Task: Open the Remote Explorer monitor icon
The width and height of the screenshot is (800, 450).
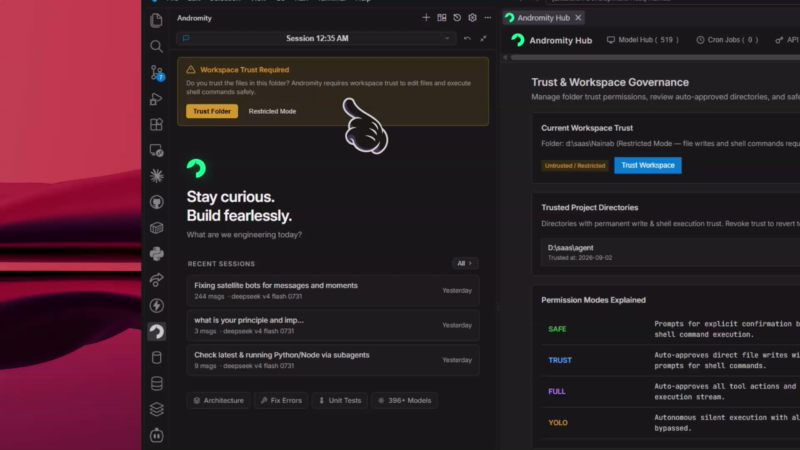Action: point(157,151)
